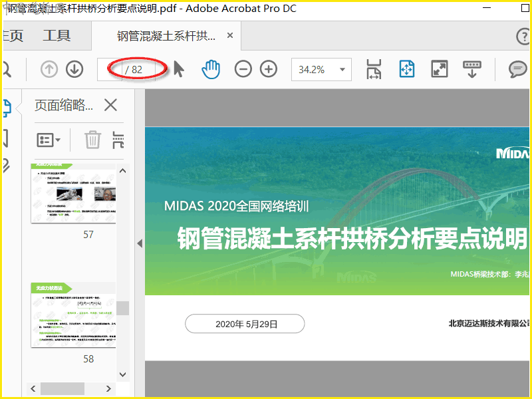Zoom out with the minus button

click(243, 69)
